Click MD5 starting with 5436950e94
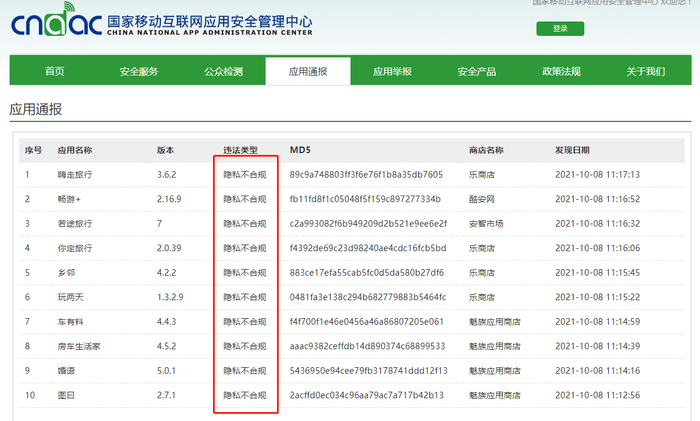 coord(368,371)
